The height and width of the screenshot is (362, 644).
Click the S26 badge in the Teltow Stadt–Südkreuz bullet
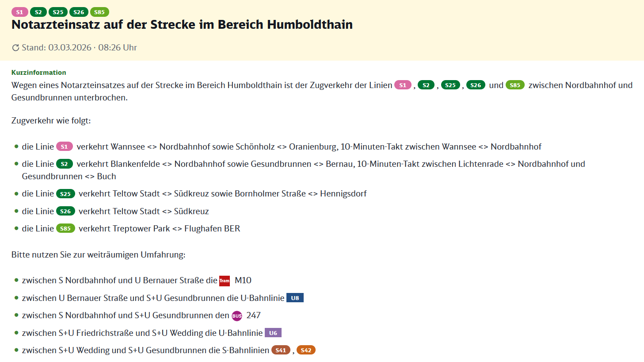pyautogui.click(x=65, y=212)
